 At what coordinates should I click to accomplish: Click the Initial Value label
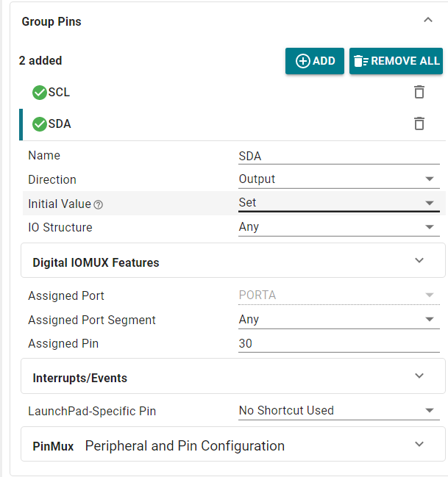[x=60, y=204]
